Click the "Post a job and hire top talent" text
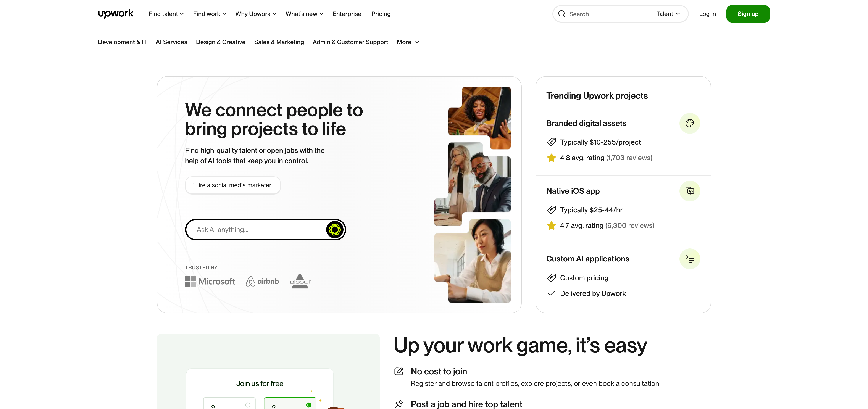Image resolution: width=868 pixels, height=409 pixels. coord(466,404)
